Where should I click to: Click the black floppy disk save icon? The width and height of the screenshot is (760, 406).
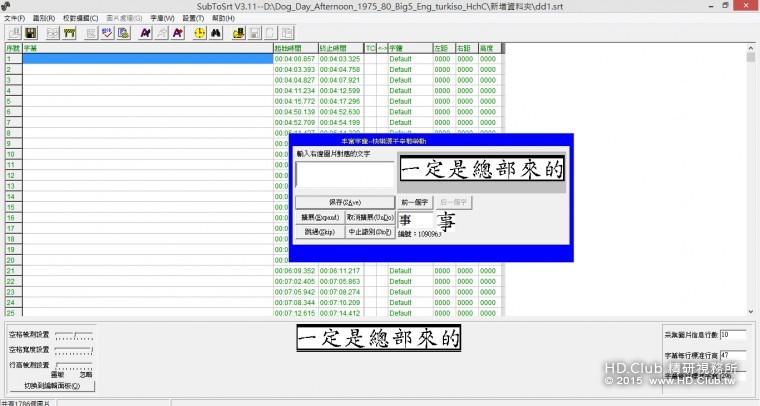click(31, 33)
